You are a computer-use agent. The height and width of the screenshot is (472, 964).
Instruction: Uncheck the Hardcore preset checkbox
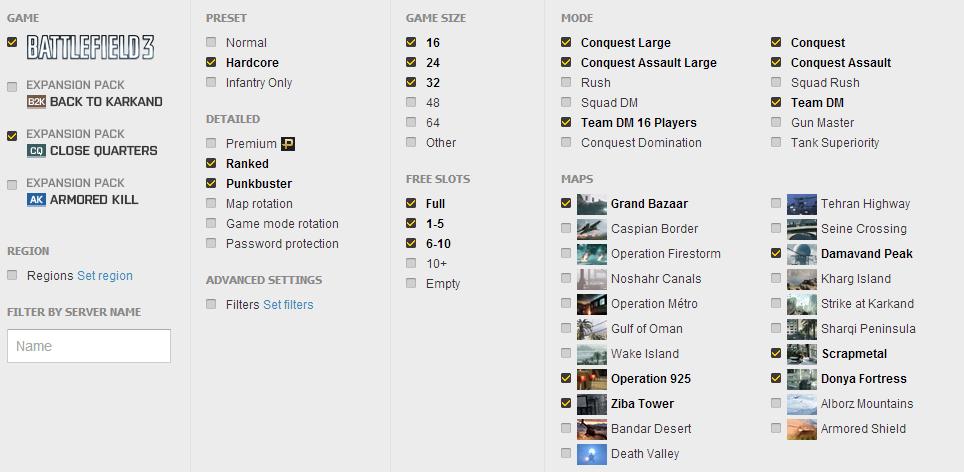tap(211, 62)
